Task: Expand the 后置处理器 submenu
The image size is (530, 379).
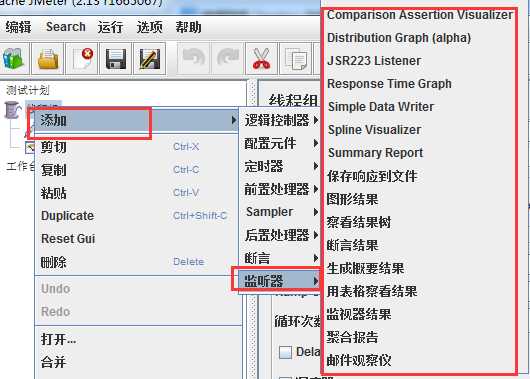Action: coord(280,235)
